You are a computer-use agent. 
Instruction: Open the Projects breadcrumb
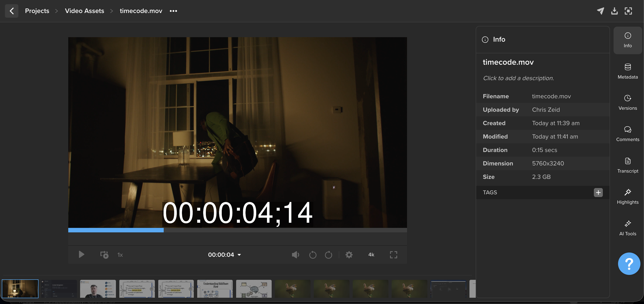tap(37, 11)
